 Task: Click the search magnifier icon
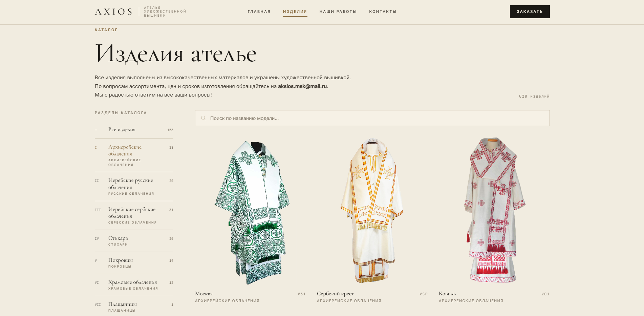pyautogui.click(x=203, y=118)
